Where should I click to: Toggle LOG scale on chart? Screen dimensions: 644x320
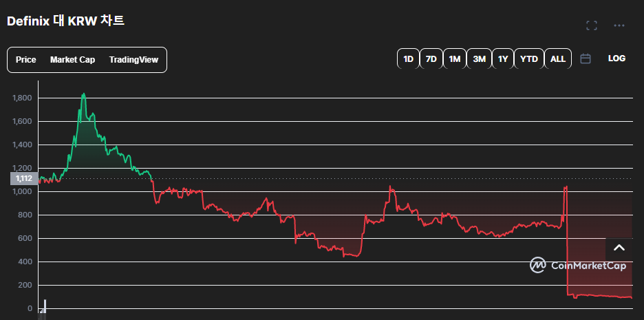[x=616, y=58]
